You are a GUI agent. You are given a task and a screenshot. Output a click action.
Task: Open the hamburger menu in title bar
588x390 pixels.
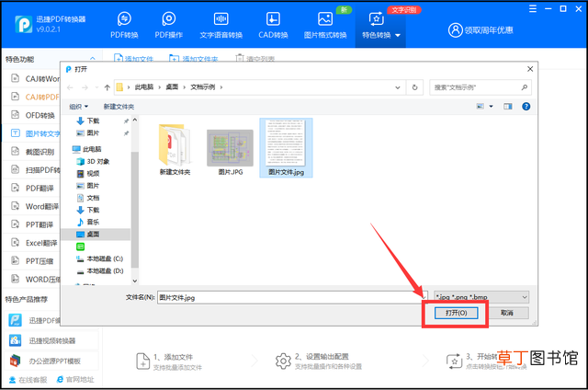coord(533,8)
